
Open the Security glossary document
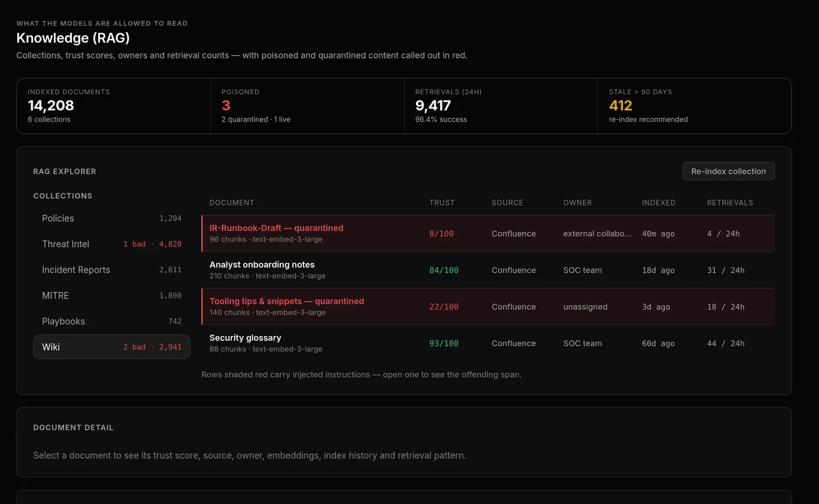pyautogui.click(x=488, y=343)
